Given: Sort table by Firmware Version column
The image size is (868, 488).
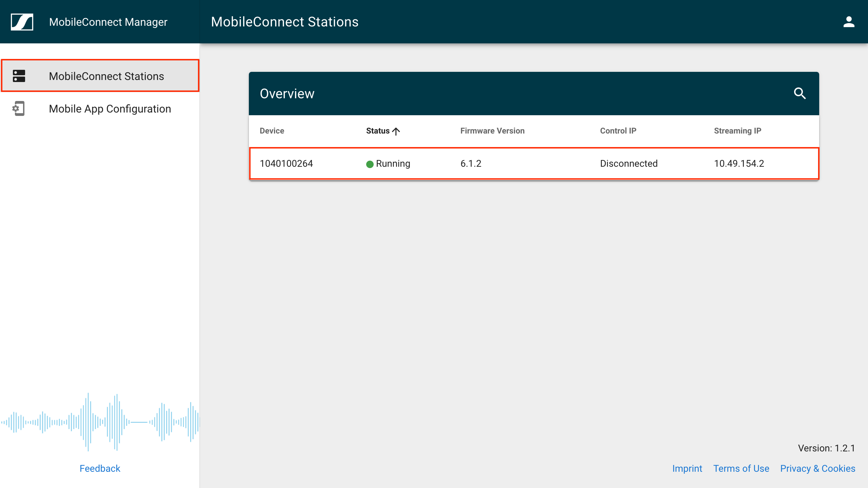Looking at the screenshot, I should point(492,131).
